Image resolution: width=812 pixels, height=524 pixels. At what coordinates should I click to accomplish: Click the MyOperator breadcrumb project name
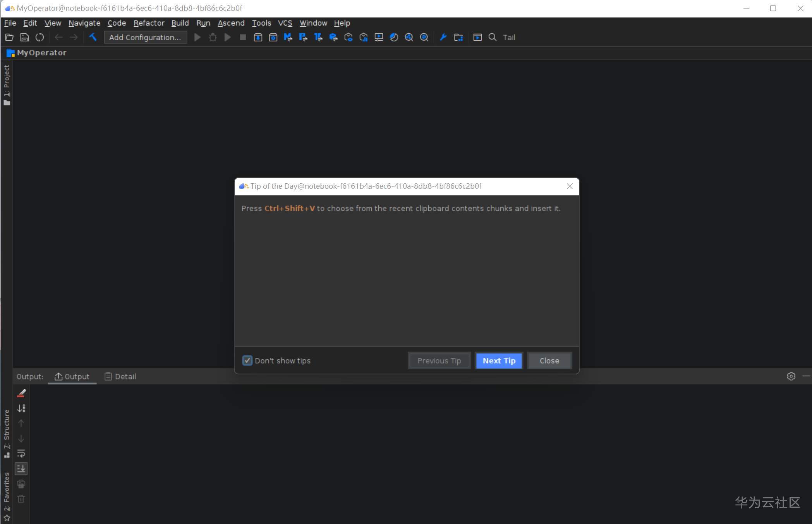41,53
